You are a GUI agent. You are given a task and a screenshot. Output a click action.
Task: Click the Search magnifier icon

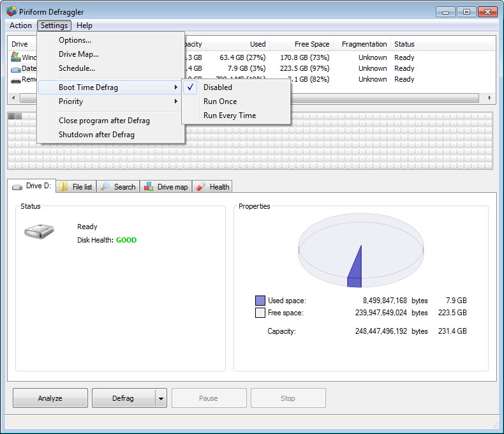105,186
